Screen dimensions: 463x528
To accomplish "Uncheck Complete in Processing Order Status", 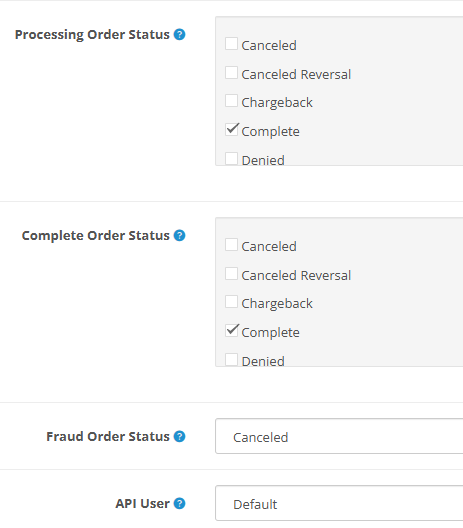I will tap(231, 130).
